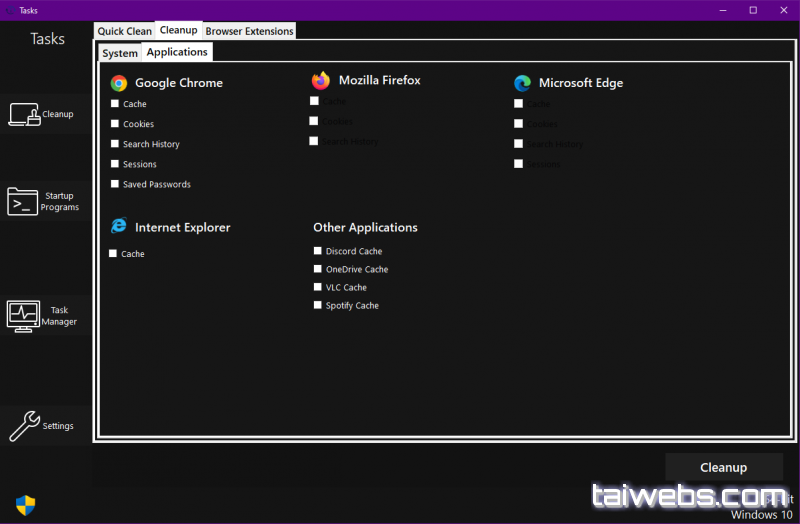Enable the Spotify Cache checkbox
The height and width of the screenshot is (524, 800).
point(318,305)
